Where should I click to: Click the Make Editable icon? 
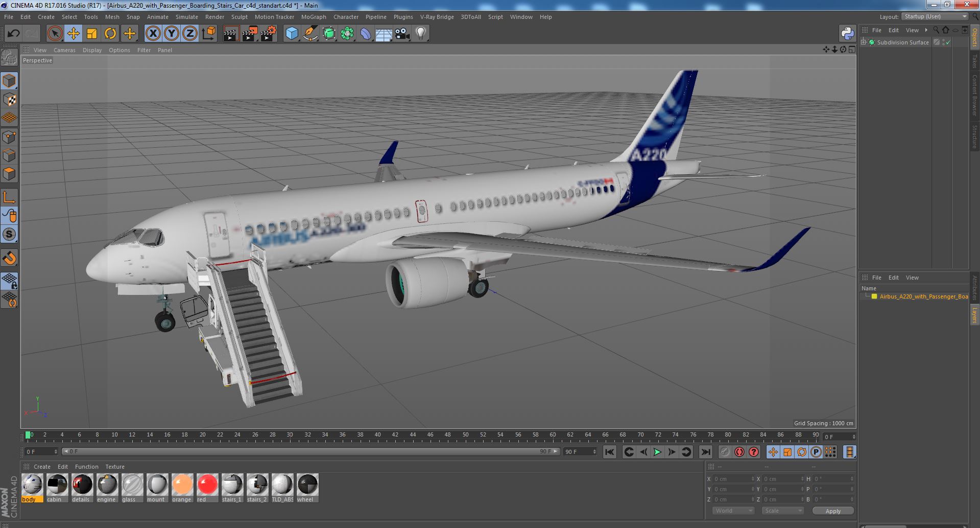point(9,58)
